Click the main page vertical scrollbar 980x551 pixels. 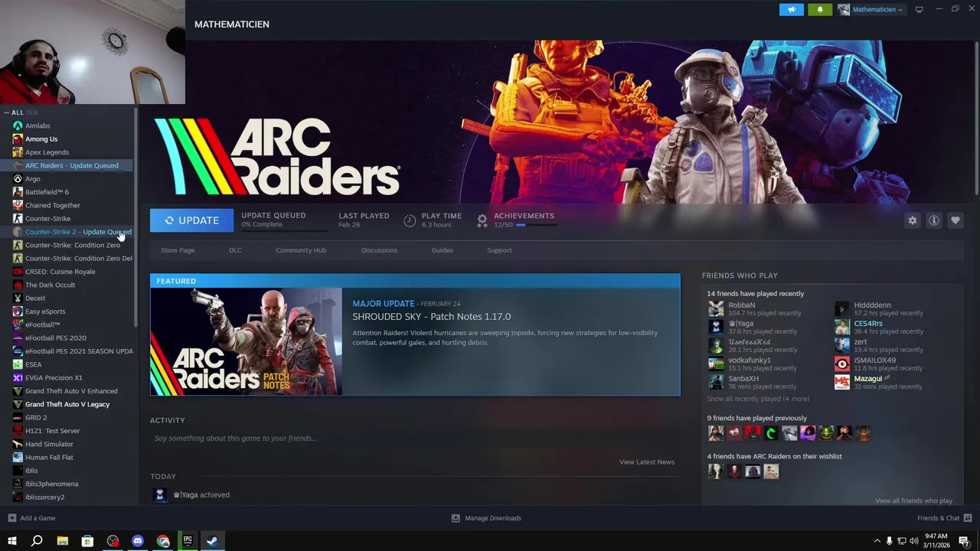click(x=976, y=119)
